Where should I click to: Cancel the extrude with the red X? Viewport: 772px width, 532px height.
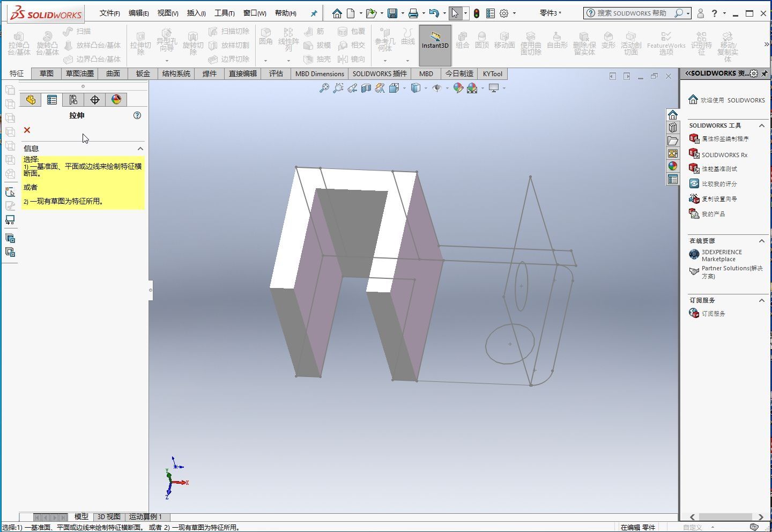(27, 130)
